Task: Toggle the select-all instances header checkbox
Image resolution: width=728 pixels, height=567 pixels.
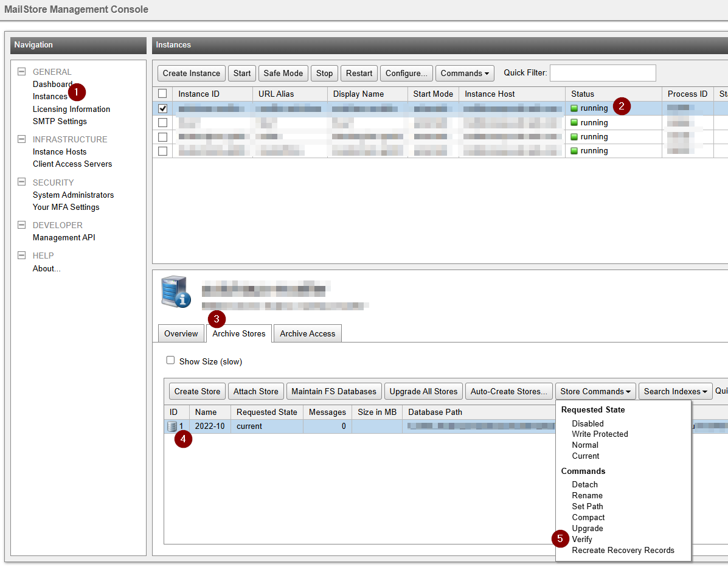Action: click(x=162, y=94)
